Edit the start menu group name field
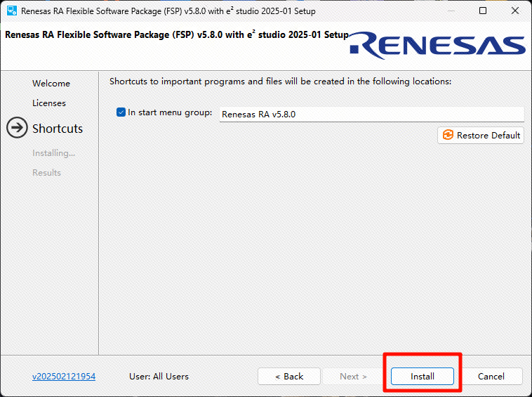532x397 pixels. point(371,115)
